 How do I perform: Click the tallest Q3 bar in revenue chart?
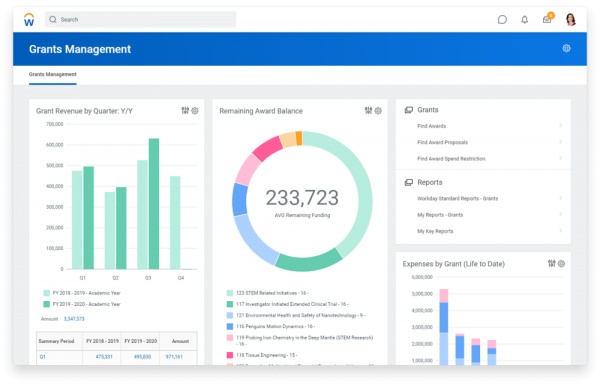click(154, 204)
